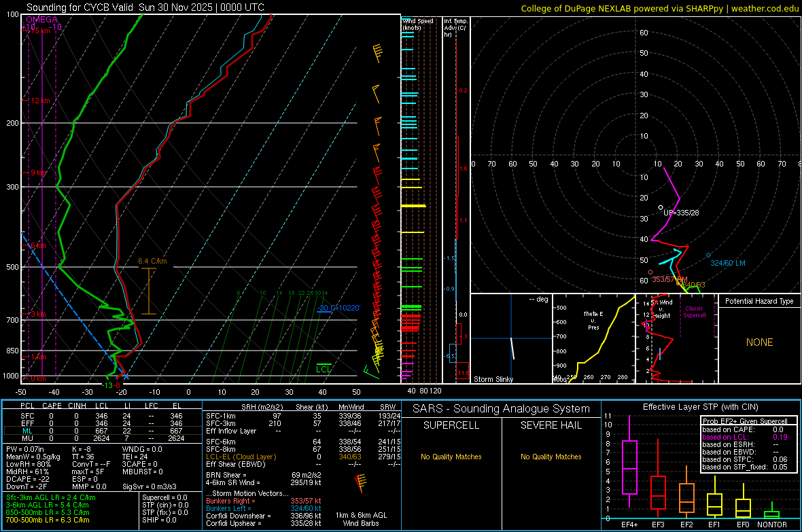The width and height of the screenshot is (802, 532).
Task: Click the Classic Supercell label
Action: [694, 312]
